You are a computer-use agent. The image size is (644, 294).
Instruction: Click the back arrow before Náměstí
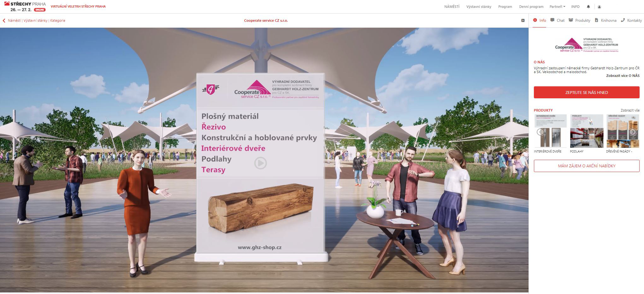point(4,20)
